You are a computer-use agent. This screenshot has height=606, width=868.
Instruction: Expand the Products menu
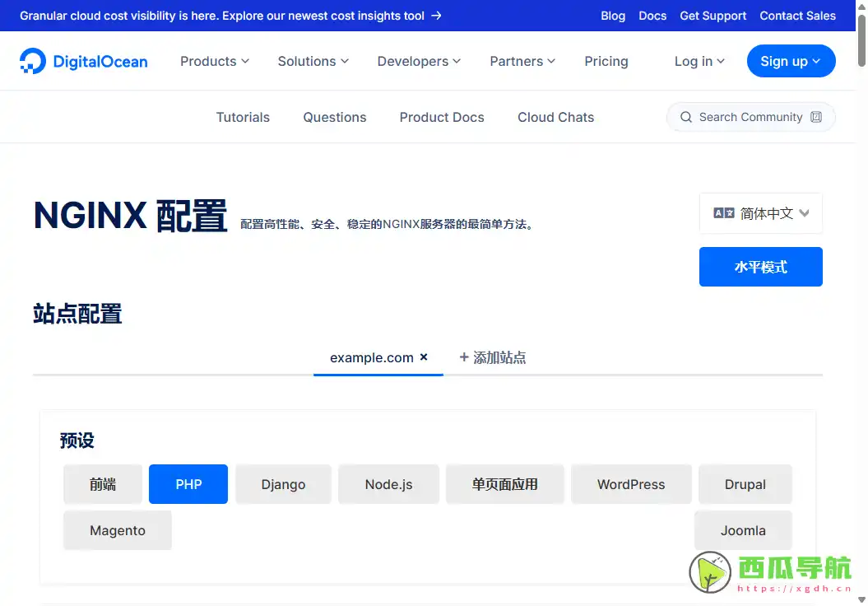214,61
